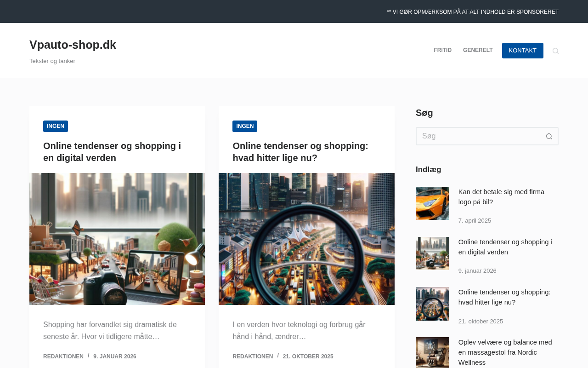The height and width of the screenshot is (368, 588).
Task: Click excerpt 'Shopping har forvandlet sig dramatisk'
Action: click(x=110, y=331)
